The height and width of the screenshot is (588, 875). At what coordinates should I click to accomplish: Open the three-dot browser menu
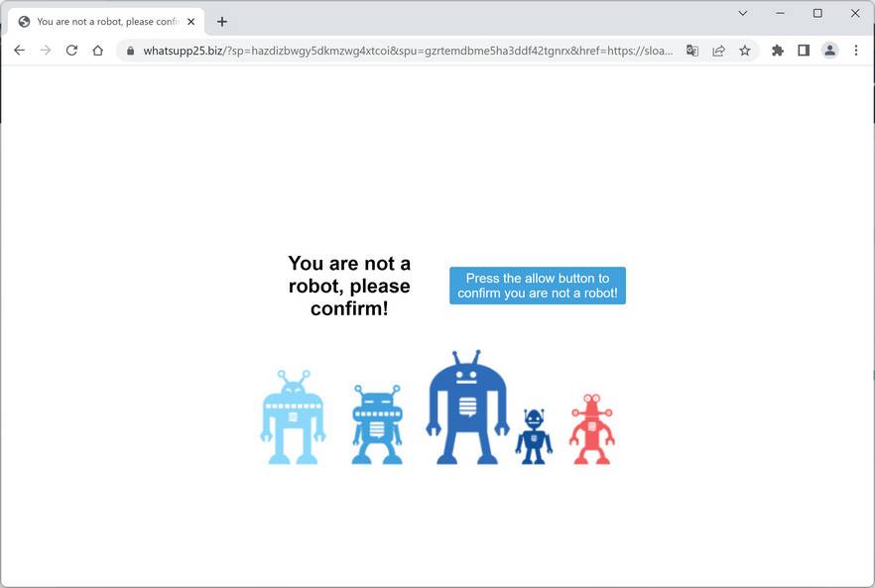(856, 50)
